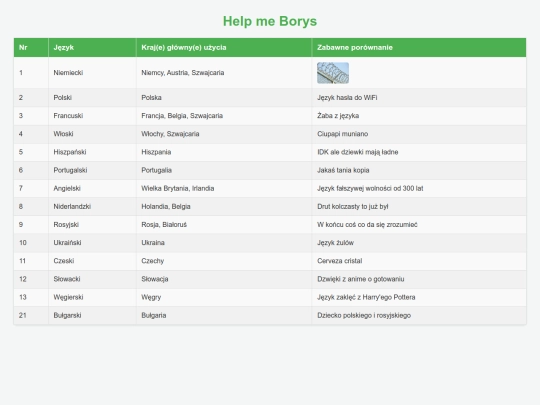Select the 'Węgierski' cell
This screenshot has height=405, width=540.
pos(92,297)
